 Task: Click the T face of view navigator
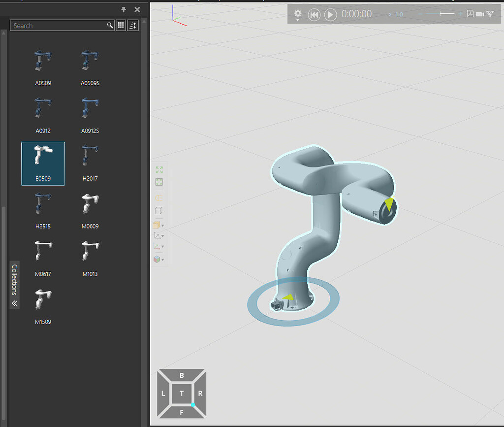coord(182,393)
